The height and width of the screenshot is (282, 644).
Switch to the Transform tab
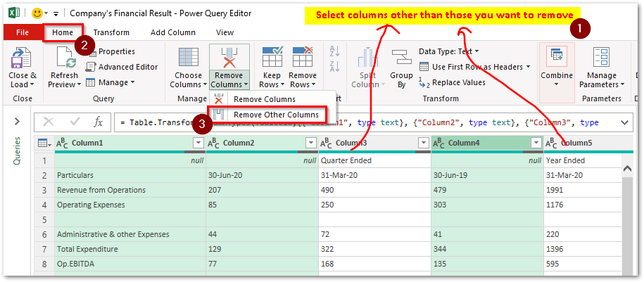[x=111, y=32]
